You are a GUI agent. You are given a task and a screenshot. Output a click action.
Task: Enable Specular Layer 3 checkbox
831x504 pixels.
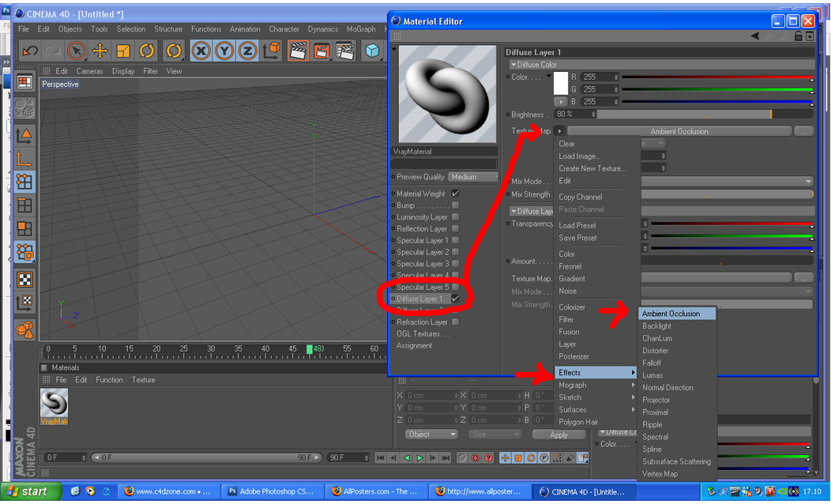(x=455, y=263)
